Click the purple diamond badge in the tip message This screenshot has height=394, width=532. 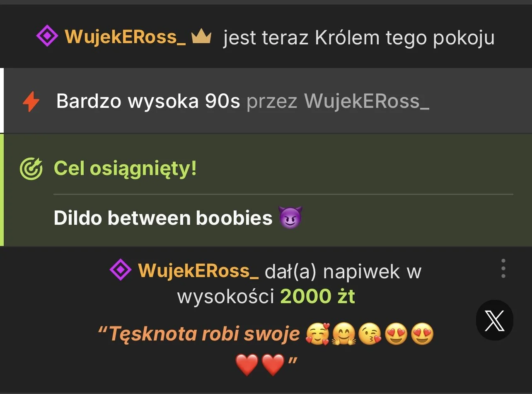pyautogui.click(x=121, y=270)
